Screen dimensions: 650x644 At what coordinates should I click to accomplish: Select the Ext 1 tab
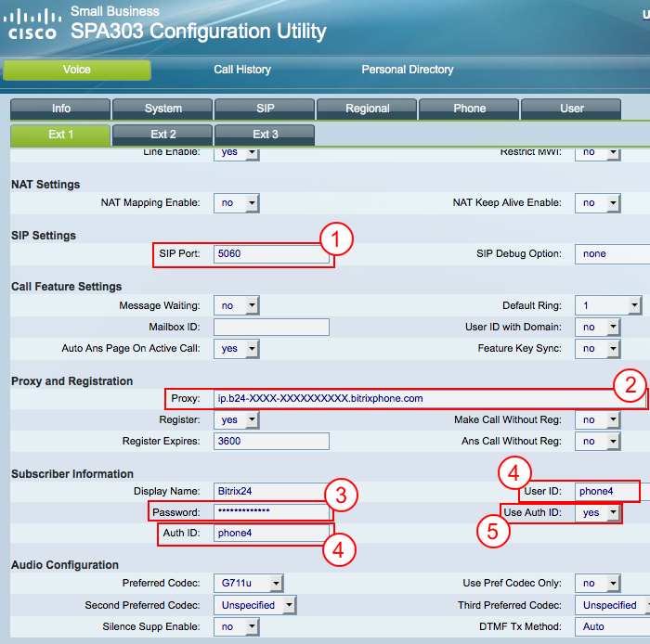click(60, 135)
